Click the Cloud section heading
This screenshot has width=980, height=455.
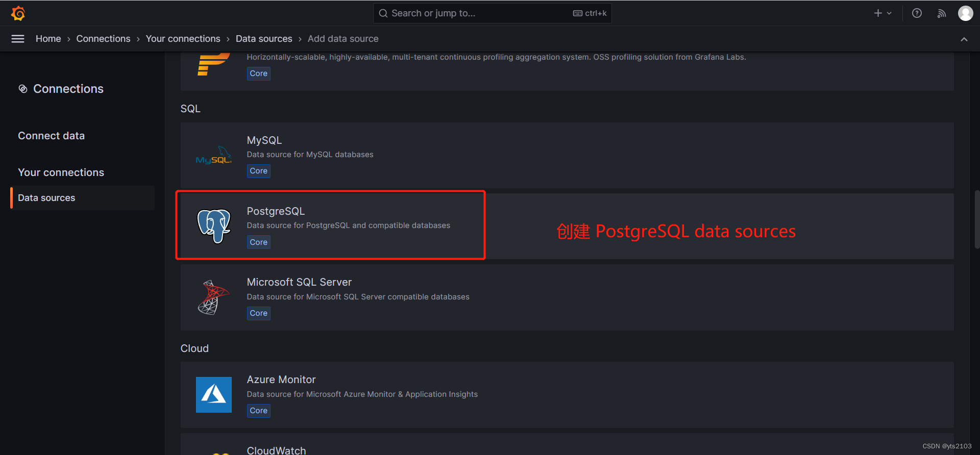click(x=194, y=348)
